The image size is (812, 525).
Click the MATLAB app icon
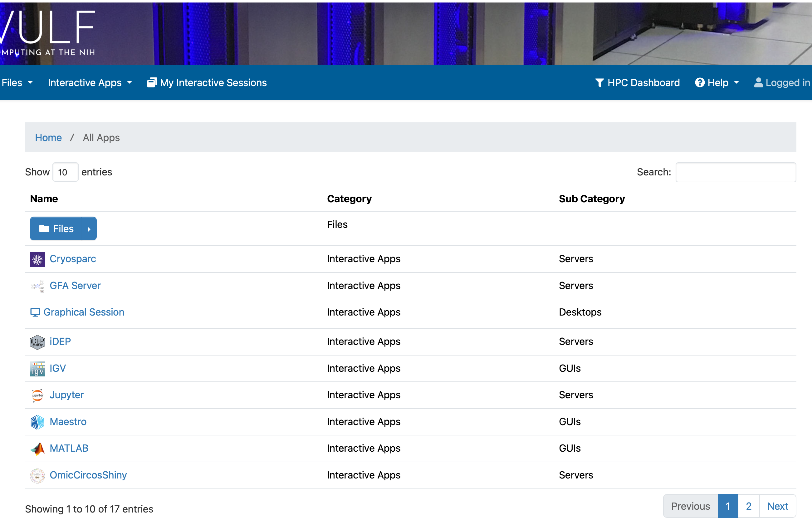pos(37,449)
